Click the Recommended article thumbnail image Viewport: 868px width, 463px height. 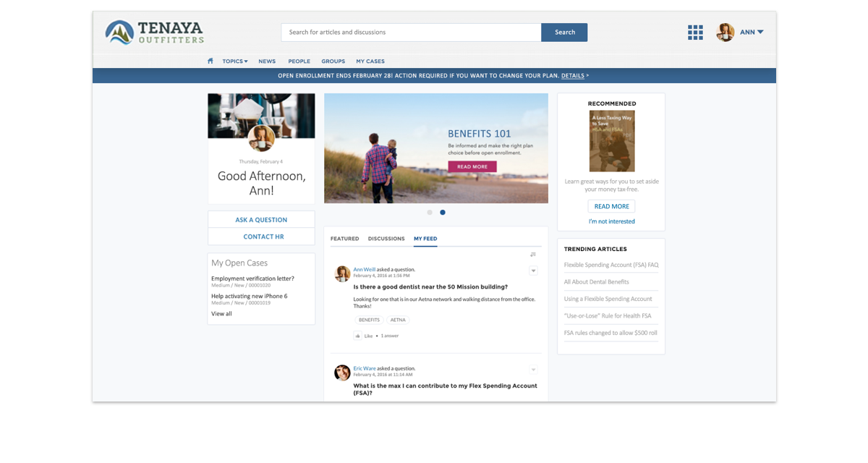tap(611, 140)
